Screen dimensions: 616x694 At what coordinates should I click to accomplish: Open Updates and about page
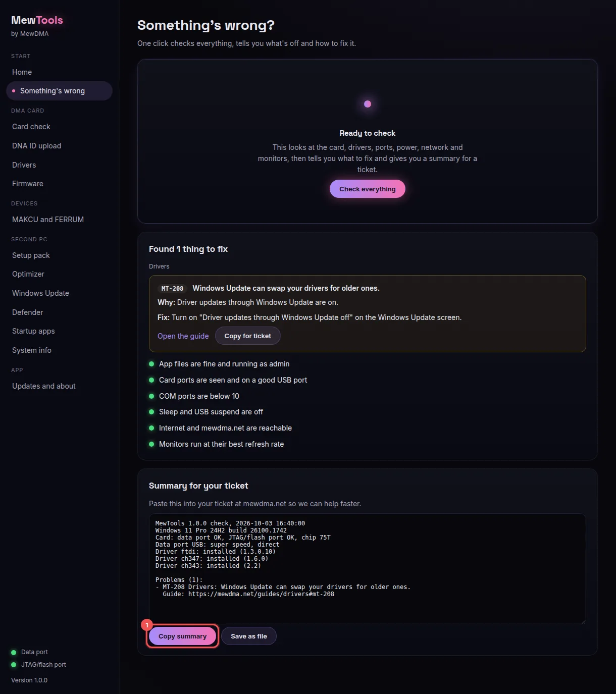click(59, 386)
